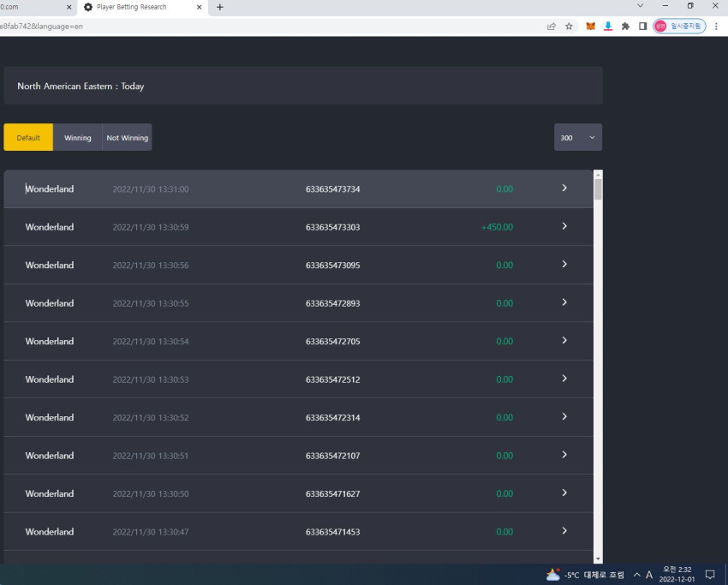The width and height of the screenshot is (728, 585).
Task: Expand bet 633635471627 details arrow
Action: pyautogui.click(x=564, y=492)
